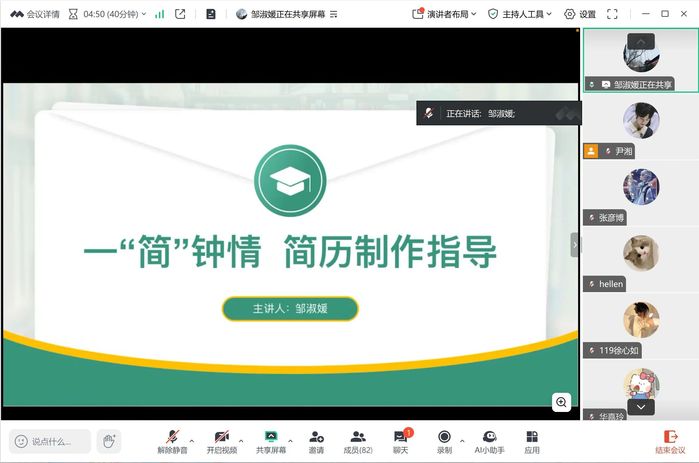Click the 邀请 invite icon
The height and width of the screenshot is (463, 699).
pos(316,441)
